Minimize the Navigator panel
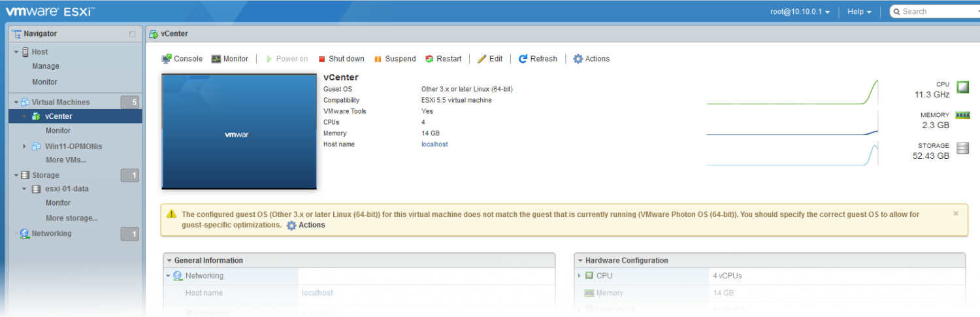 pos(132,34)
